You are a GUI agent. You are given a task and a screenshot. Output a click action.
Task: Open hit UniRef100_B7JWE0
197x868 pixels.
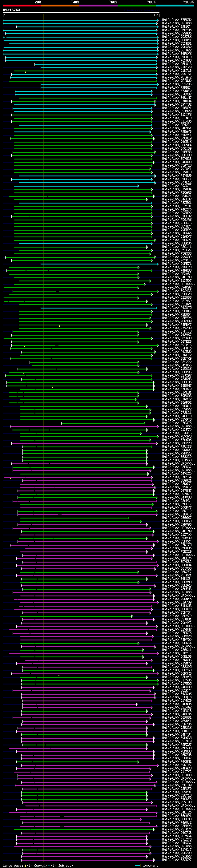coord(176,91)
